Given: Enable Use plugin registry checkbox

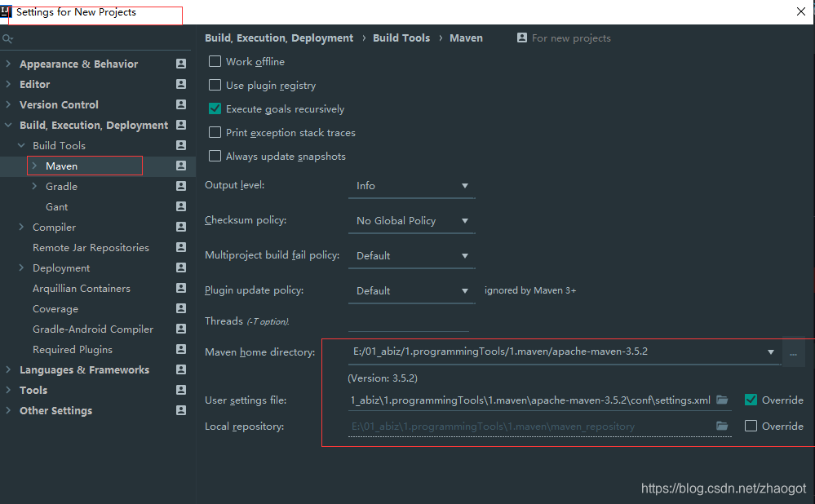Looking at the screenshot, I should coord(215,85).
